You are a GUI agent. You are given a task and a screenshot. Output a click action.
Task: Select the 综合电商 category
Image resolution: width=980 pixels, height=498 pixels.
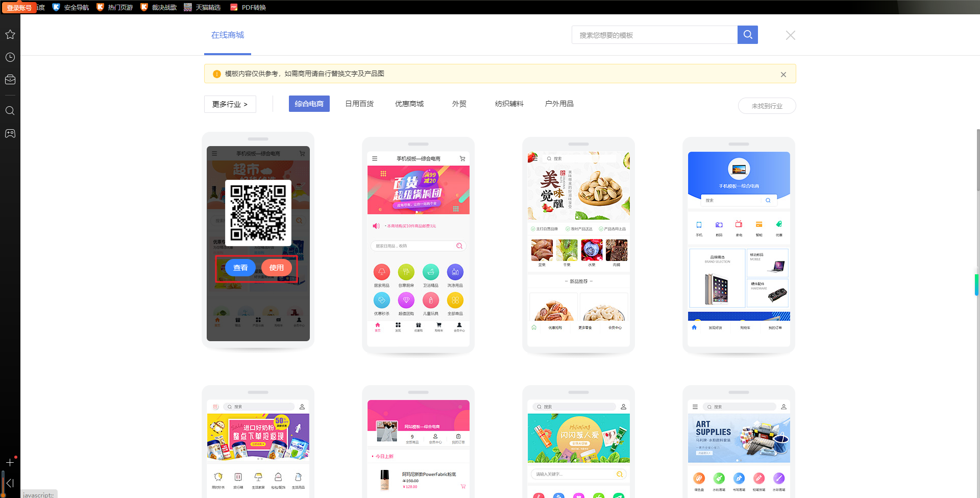tap(309, 104)
